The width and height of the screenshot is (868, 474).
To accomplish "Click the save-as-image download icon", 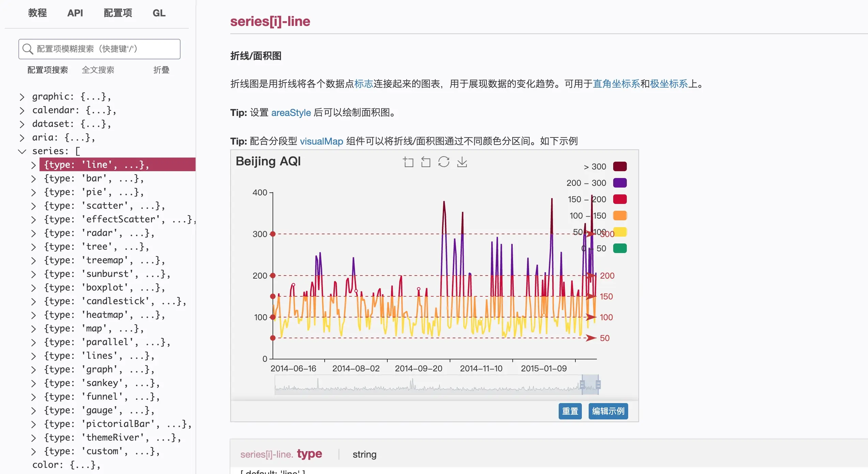I will click(x=462, y=162).
